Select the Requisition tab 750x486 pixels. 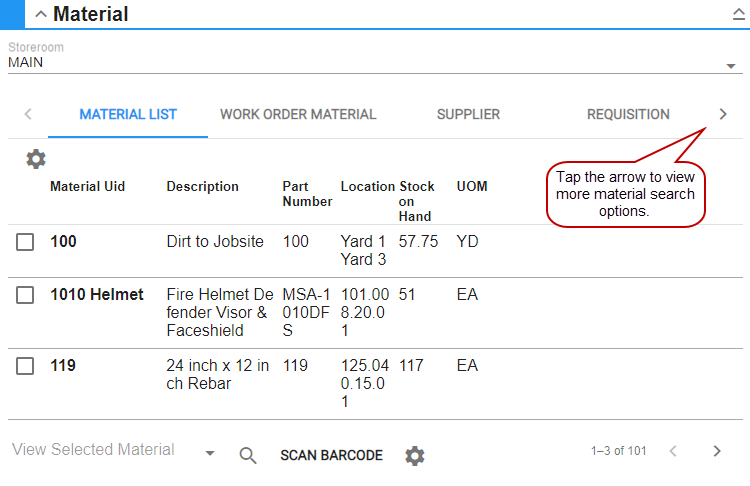click(628, 114)
